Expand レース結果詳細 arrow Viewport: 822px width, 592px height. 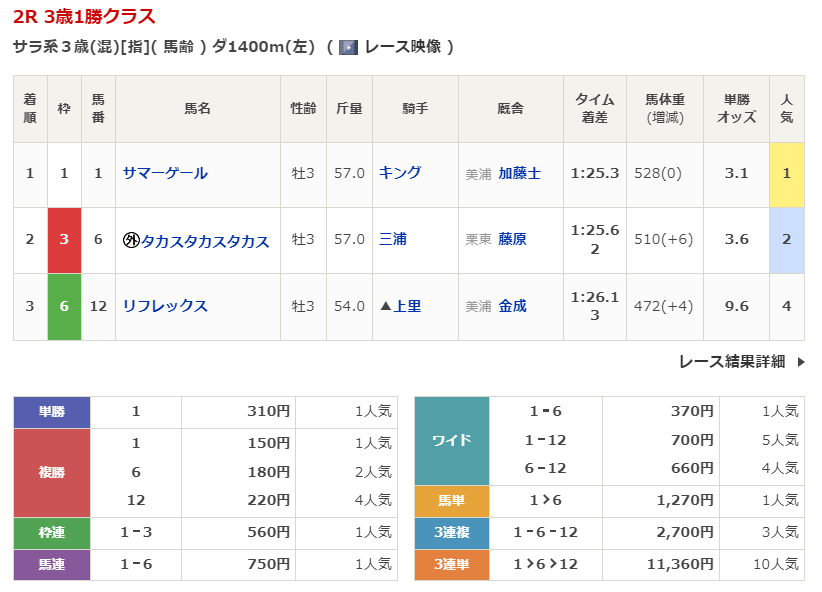800,362
